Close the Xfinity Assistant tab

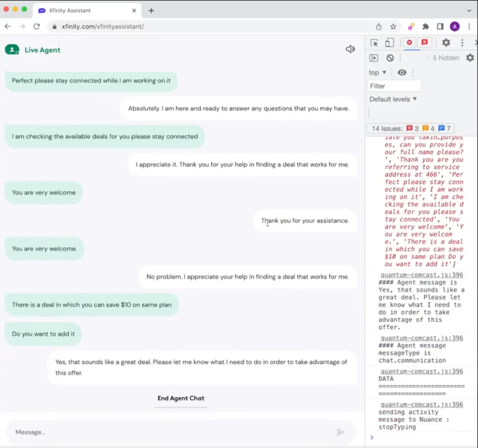(134, 11)
